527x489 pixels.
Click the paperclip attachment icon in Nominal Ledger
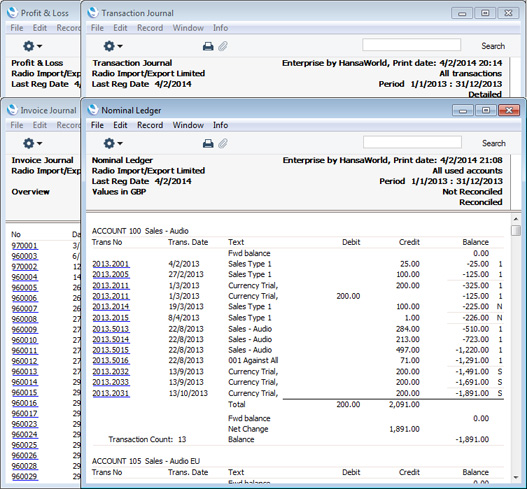tap(223, 144)
